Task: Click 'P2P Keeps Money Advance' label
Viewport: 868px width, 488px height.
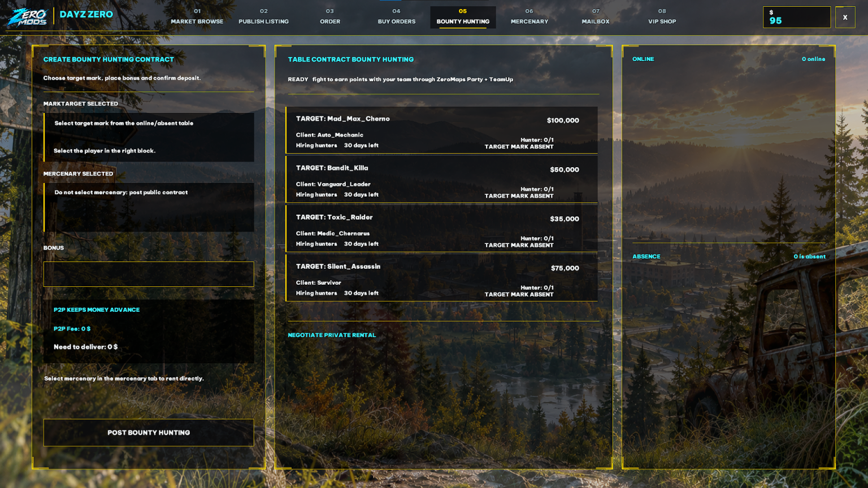Action: click(97, 310)
